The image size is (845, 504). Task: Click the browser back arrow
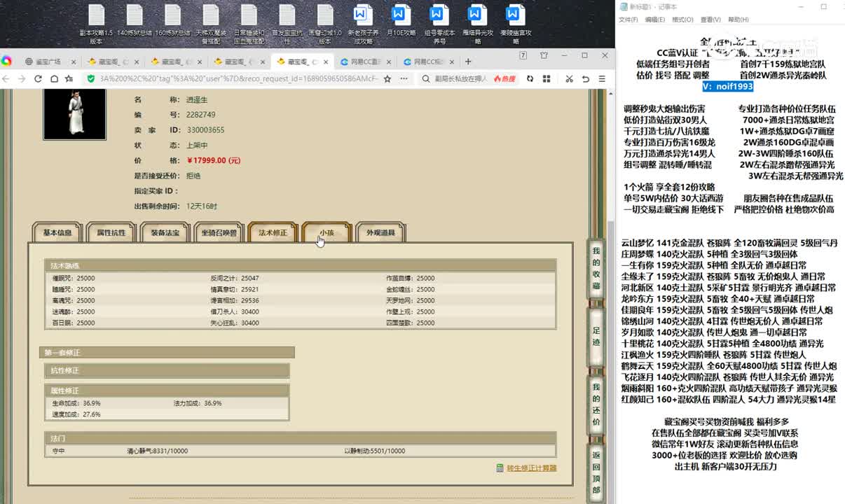click(6, 79)
